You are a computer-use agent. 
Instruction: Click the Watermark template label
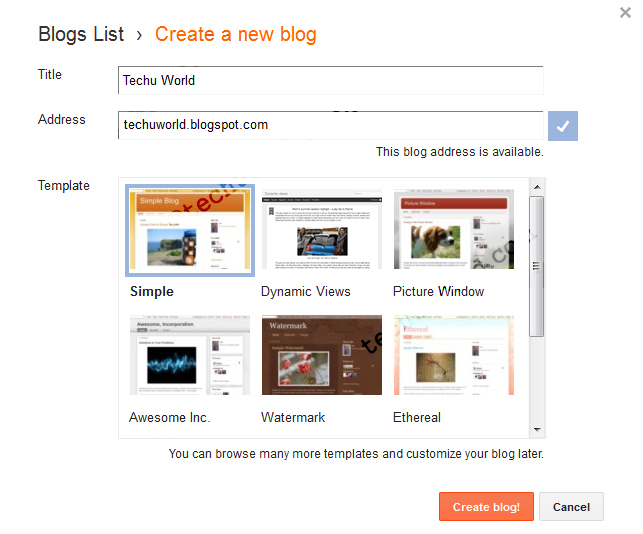pos(293,417)
